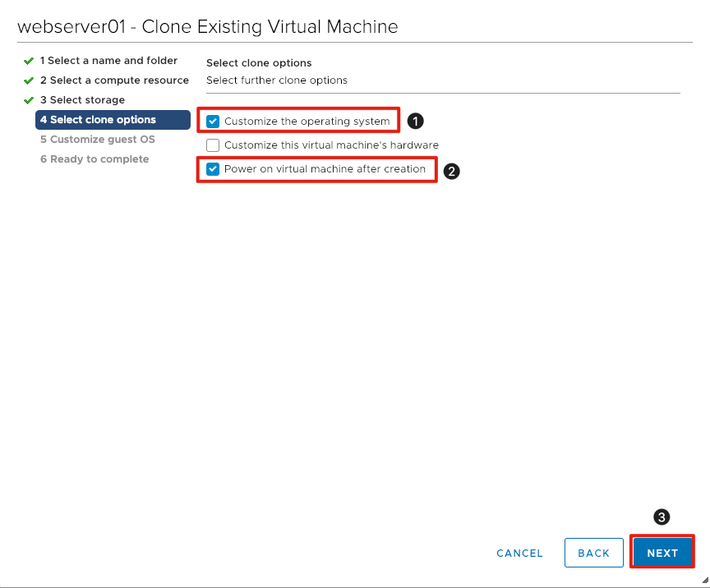Click the wizard title webserver01 - Clone Existing Virtual Machine

click(x=208, y=26)
